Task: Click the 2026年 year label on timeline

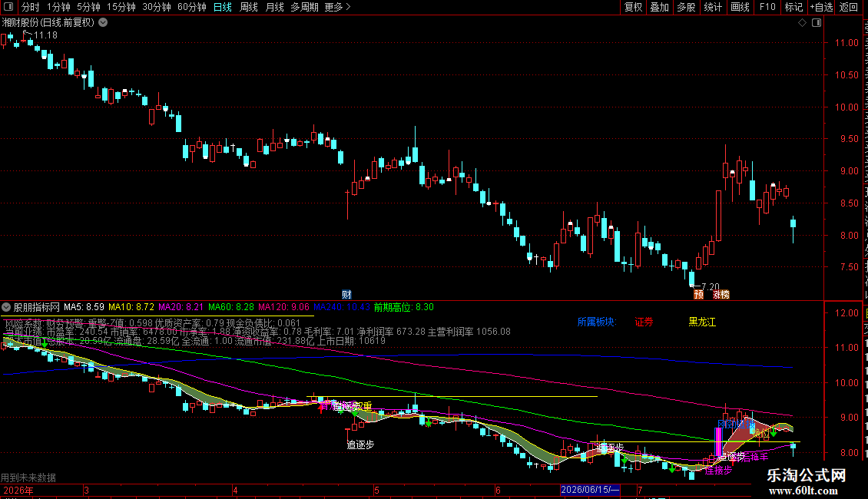Action: [18, 490]
